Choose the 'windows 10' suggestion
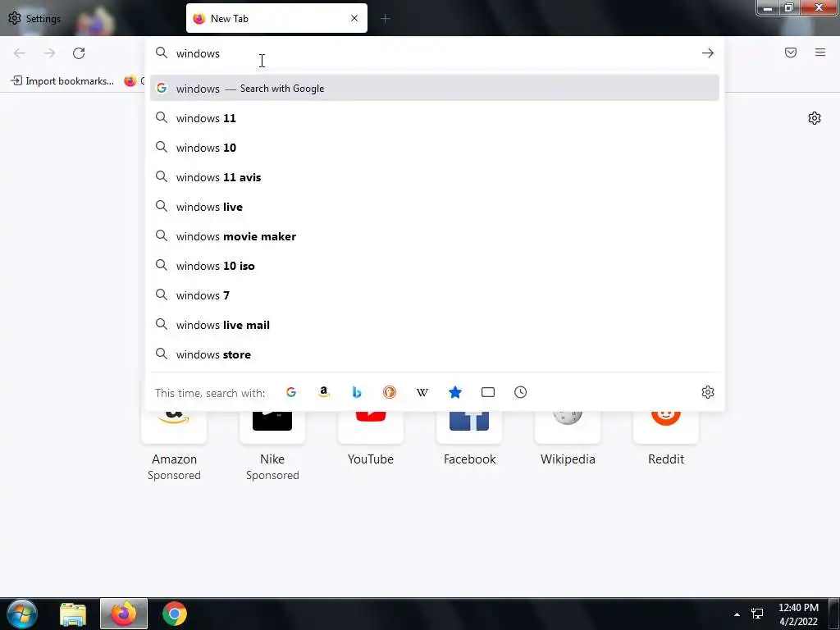 pyautogui.click(x=435, y=148)
